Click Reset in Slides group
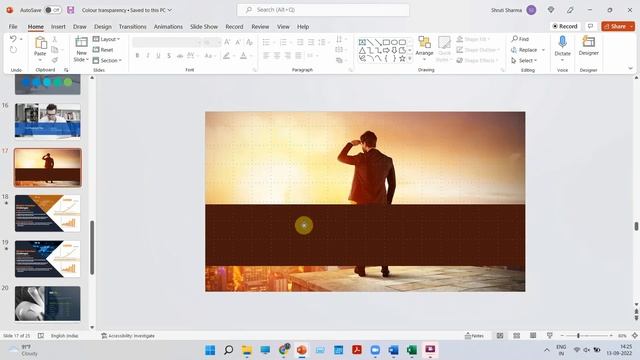Viewport: 640px width, 360px height. [x=103, y=50]
